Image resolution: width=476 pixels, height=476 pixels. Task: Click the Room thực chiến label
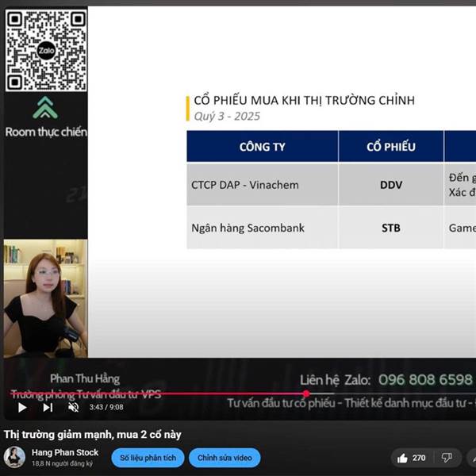pos(46,132)
